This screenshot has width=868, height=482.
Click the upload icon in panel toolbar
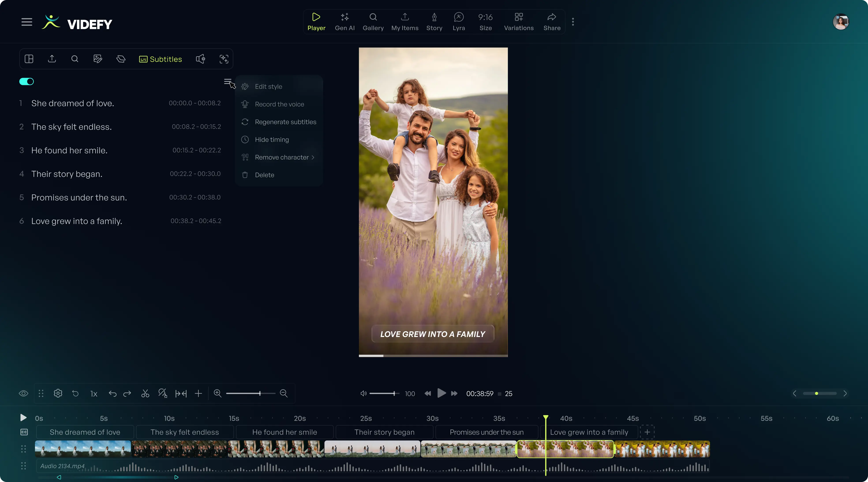pyautogui.click(x=52, y=59)
